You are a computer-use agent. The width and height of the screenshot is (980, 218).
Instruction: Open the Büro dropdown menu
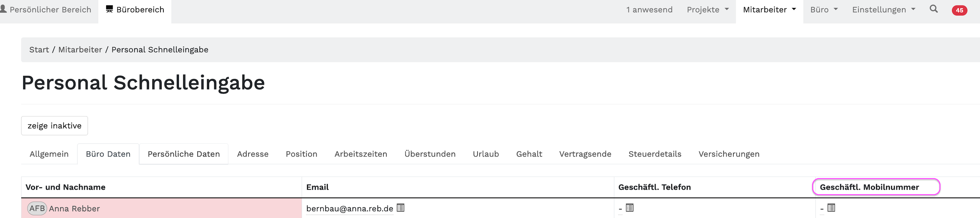(x=824, y=10)
